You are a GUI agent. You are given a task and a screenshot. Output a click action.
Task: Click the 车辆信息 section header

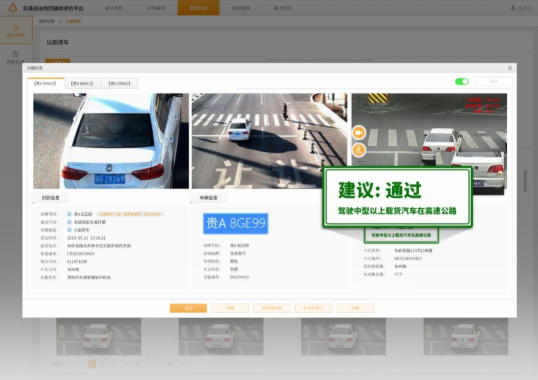pos(208,198)
